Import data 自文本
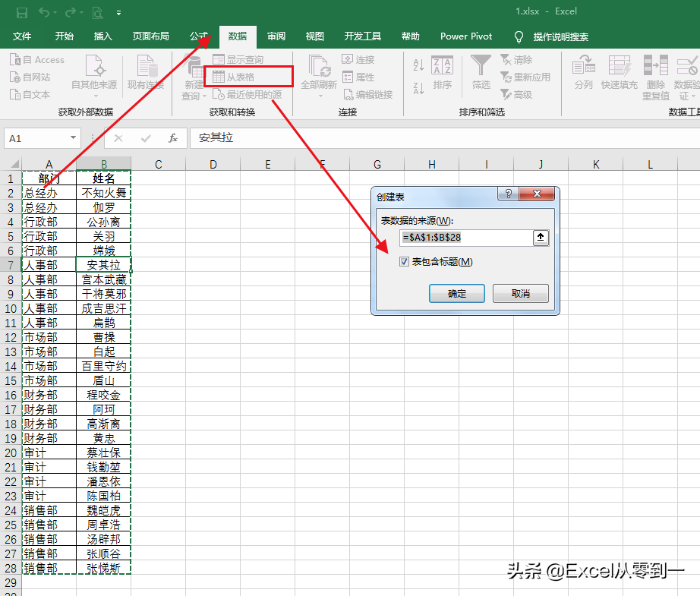Viewport: 700px width, 596px height. [x=30, y=95]
